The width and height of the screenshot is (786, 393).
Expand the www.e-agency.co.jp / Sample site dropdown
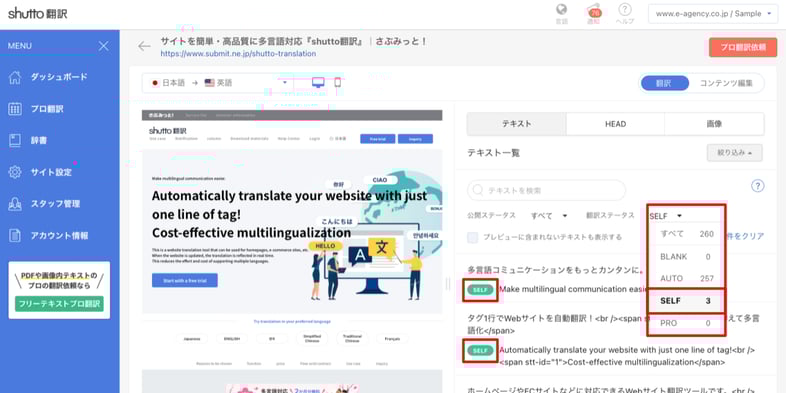[713, 14]
